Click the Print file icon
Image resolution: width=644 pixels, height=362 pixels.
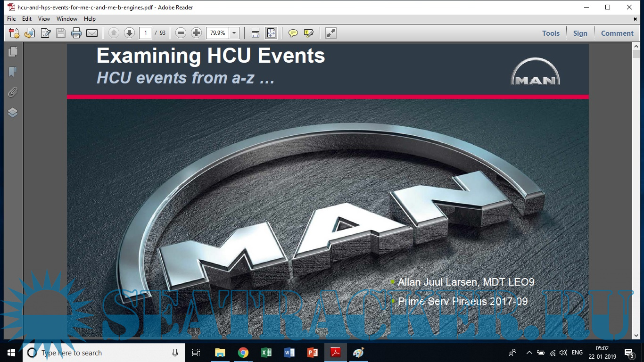pyautogui.click(x=76, y=33)
